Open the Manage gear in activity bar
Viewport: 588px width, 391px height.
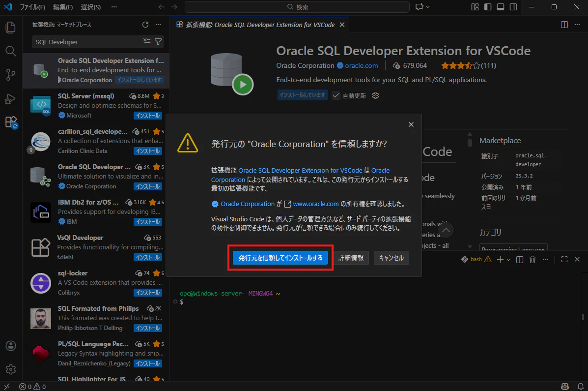10,369
